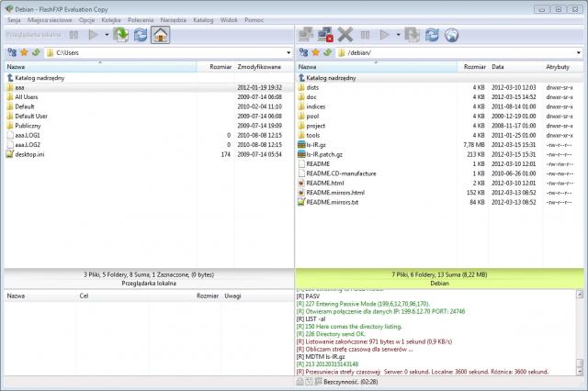Click the Disconnect icon in remote toolbar
This screenshot has height=391, width=588.
(x=324, y=35)
